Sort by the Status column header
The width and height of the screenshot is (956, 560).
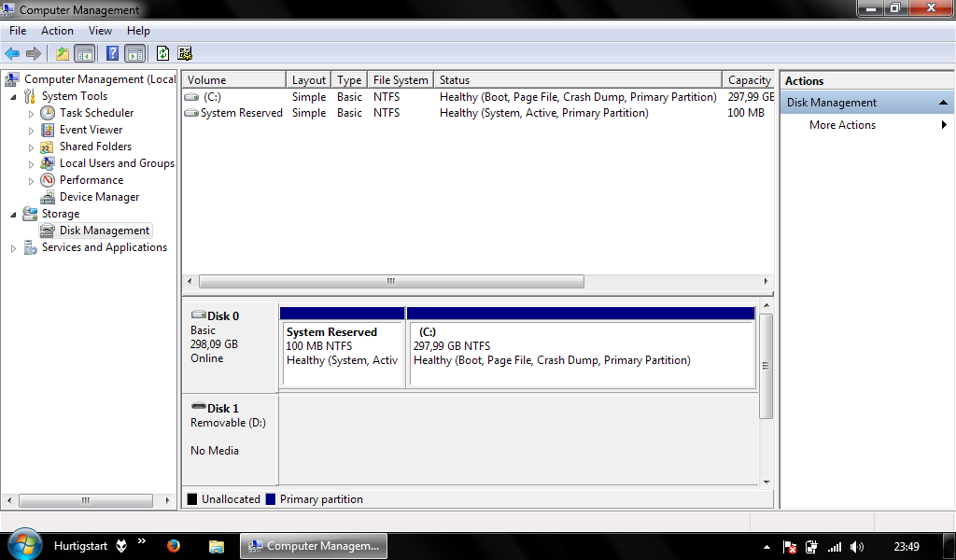(578, 80)
